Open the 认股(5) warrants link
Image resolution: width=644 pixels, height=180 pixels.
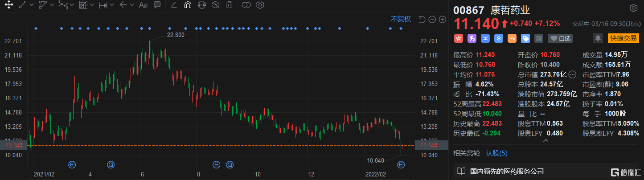[x=496, y=153]
